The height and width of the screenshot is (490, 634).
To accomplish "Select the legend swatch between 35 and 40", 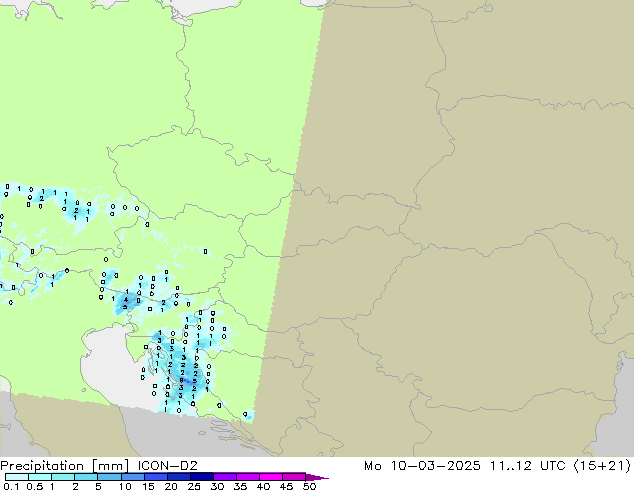I will point(247,477).
